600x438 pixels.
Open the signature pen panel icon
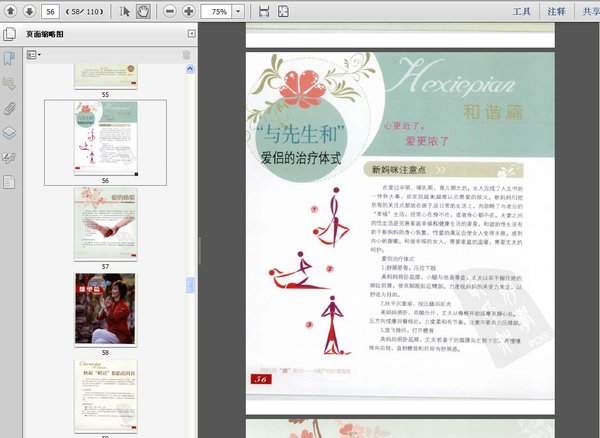[x=9, y=158]
